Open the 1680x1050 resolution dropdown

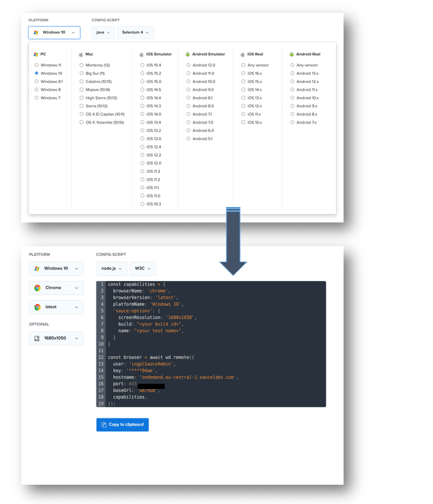point(57,338)
